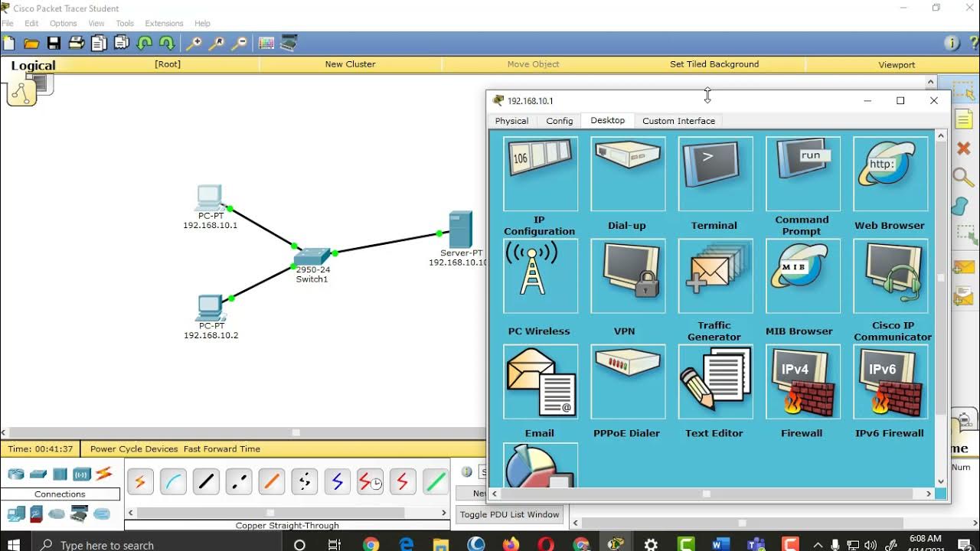Viewport: 980px width, 551px height.
Task: Open the Options menu
Action: tap(64, 24)
